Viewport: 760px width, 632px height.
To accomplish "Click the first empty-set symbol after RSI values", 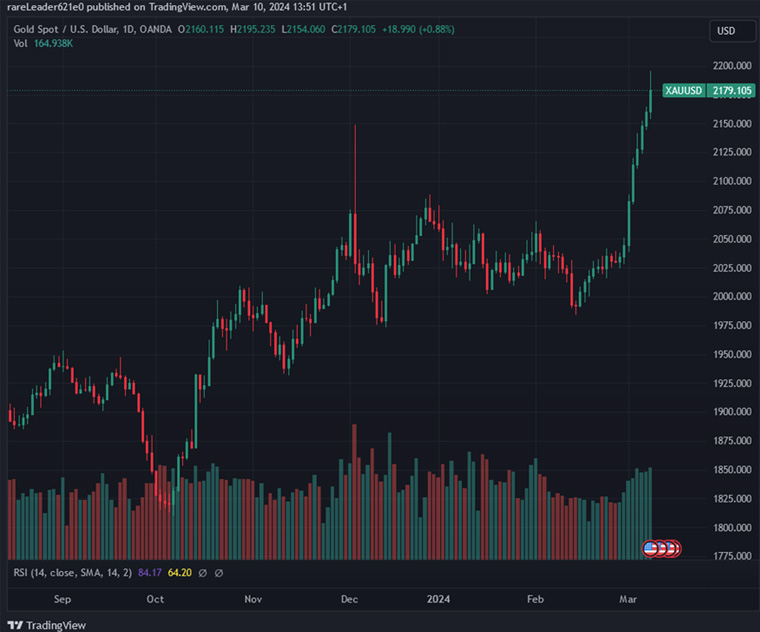I will 203,573.
